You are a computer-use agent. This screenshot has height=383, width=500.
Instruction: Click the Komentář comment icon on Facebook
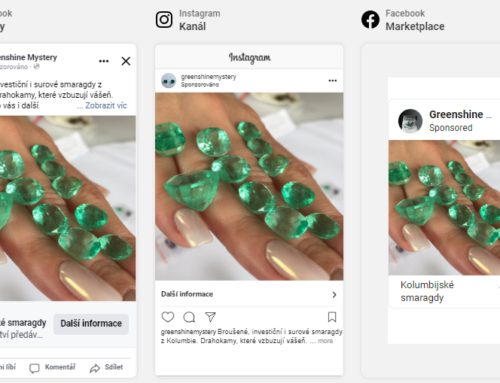(34, 368)
